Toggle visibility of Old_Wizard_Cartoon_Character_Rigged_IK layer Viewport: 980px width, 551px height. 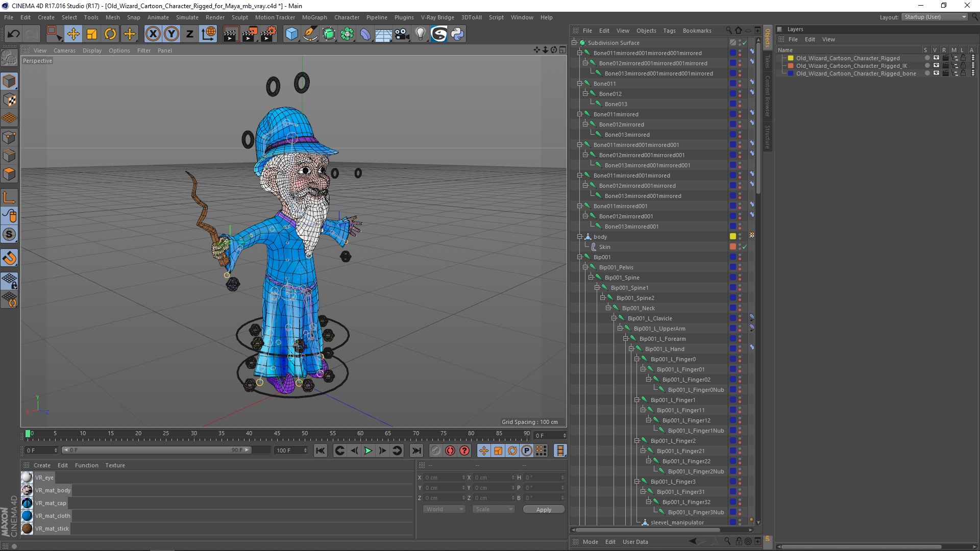[x=936, y=66]
